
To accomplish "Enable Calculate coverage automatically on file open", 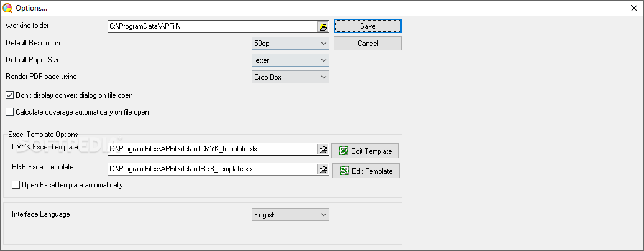I will tap(9, 112).
